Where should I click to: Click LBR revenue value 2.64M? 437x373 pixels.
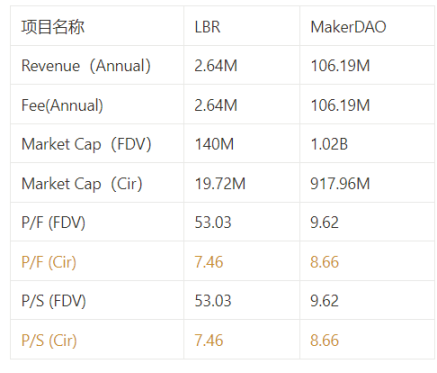point(216,66)
